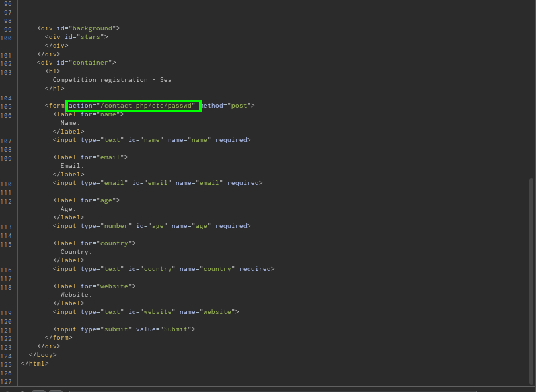Click the age number input tag line
Viewport: 536px width, 392px height.
(151, 226)
